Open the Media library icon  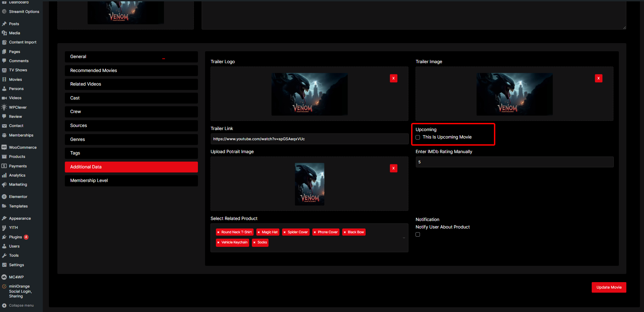4,33
